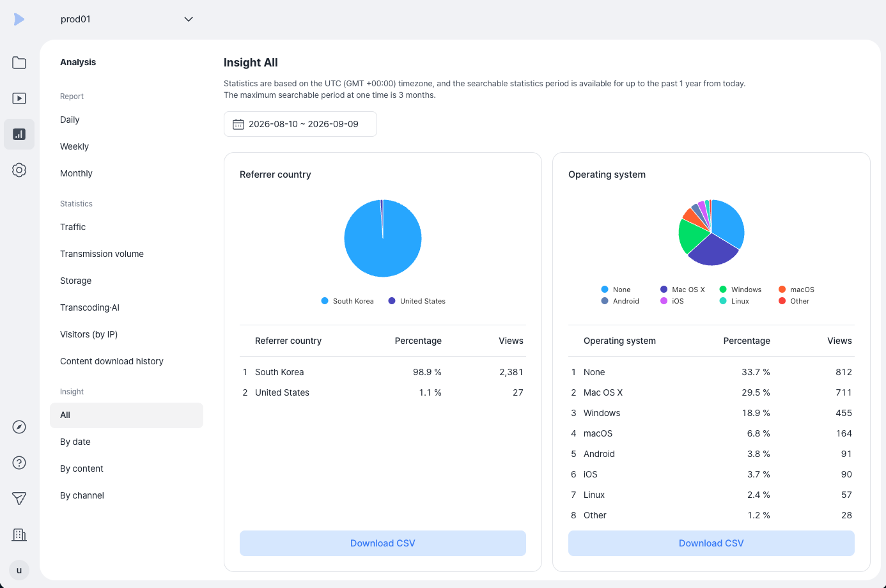Screen dimensions: 886x588
Task: Click the Views column header in Operating system table
Action: [x=839, y=341]
